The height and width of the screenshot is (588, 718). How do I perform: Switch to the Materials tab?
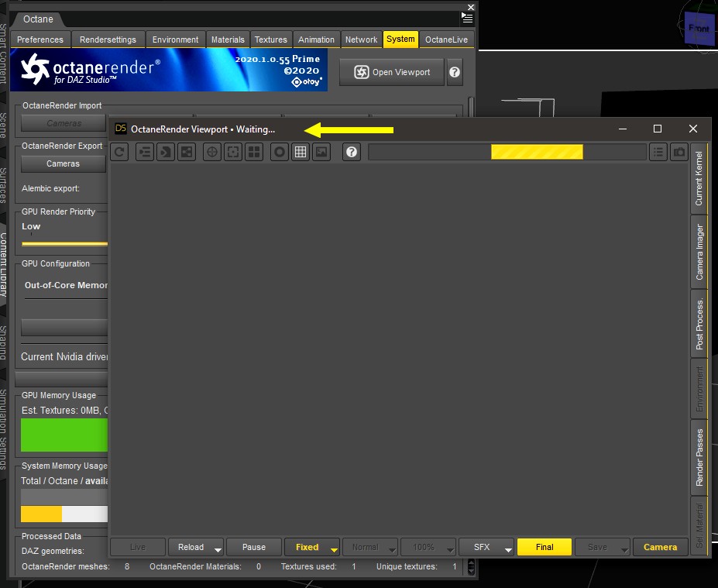click(228, 40)
